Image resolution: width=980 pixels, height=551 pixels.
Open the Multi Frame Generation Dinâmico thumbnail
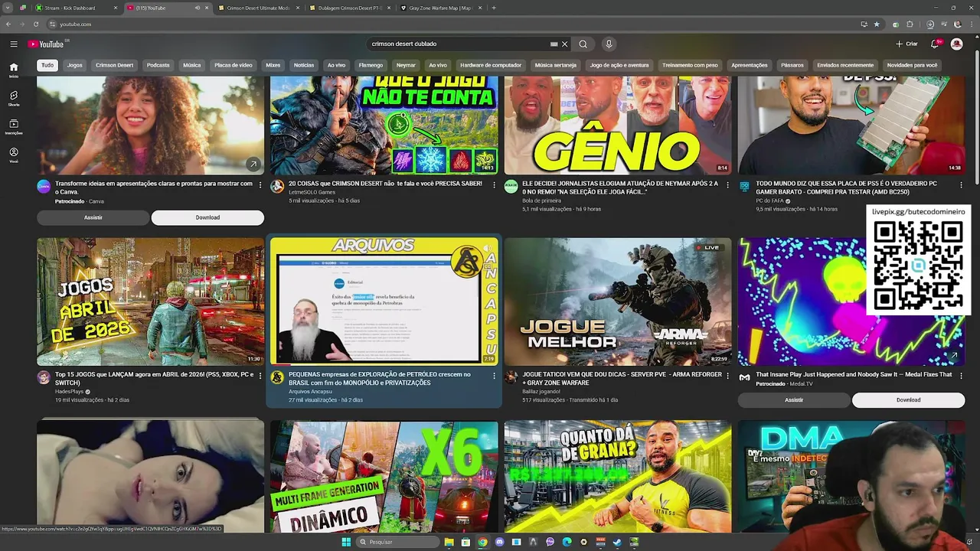[384, 476]
